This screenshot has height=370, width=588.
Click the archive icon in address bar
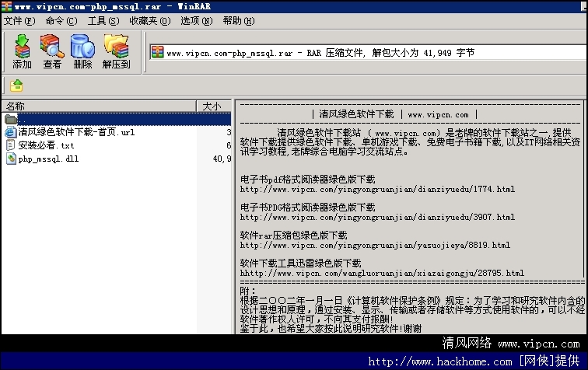click(157, 52)
